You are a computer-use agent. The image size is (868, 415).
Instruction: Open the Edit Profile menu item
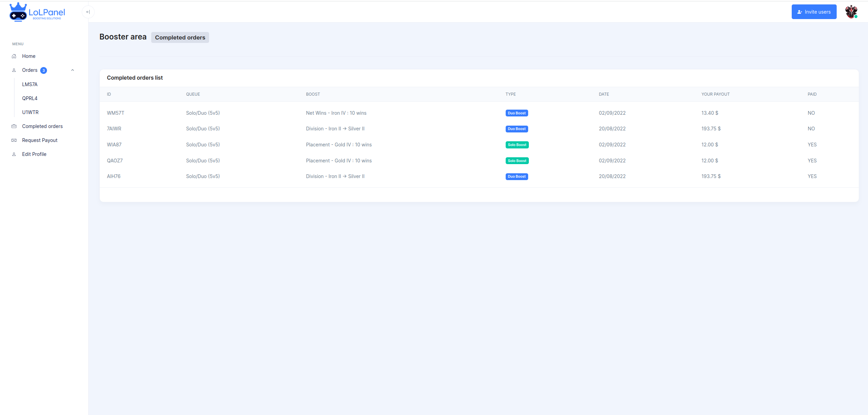point(34,154)
